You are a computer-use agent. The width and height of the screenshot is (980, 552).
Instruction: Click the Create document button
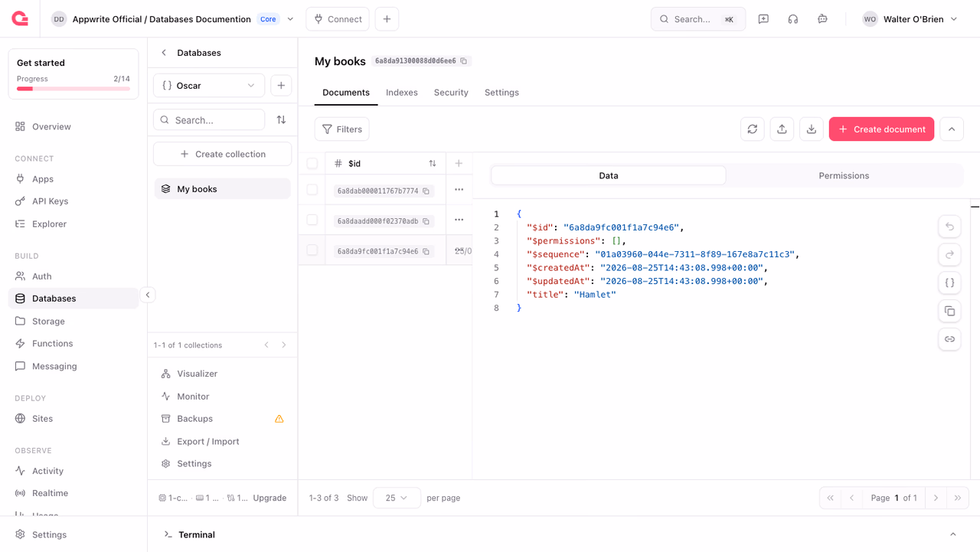881,129
